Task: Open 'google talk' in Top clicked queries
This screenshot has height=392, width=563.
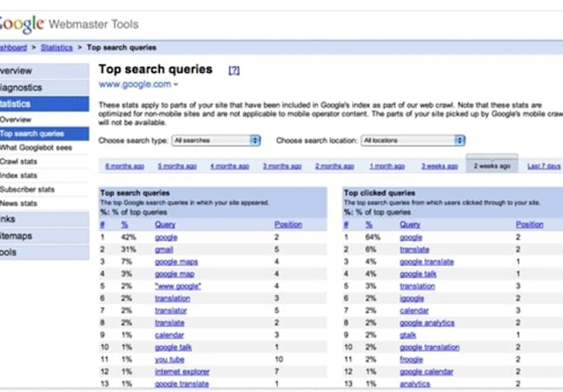Action: coord(418,274)
